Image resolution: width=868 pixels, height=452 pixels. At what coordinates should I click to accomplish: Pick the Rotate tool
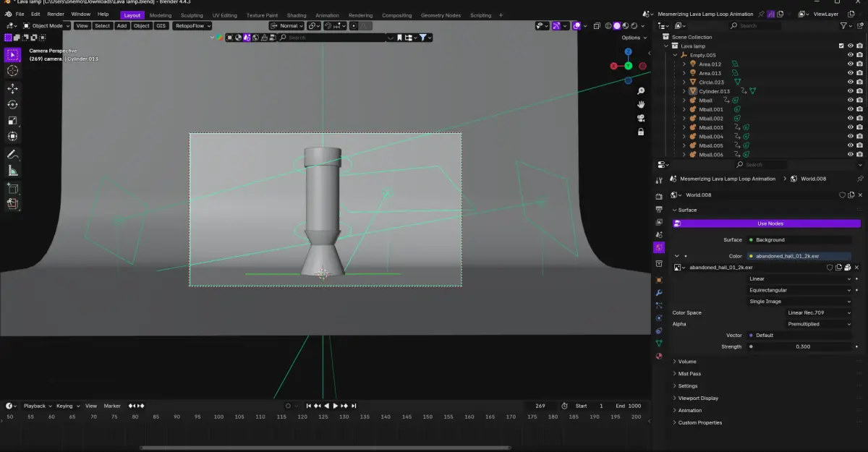click(x=12, y=104)
